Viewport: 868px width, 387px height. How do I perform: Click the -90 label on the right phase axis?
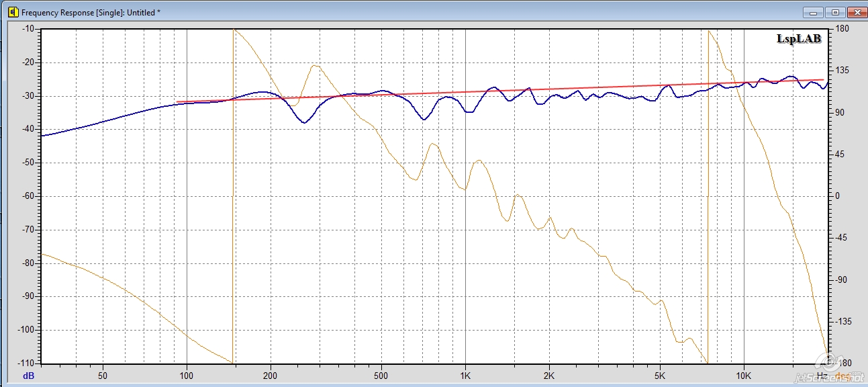pyautogui.click(x=841, y=279)
